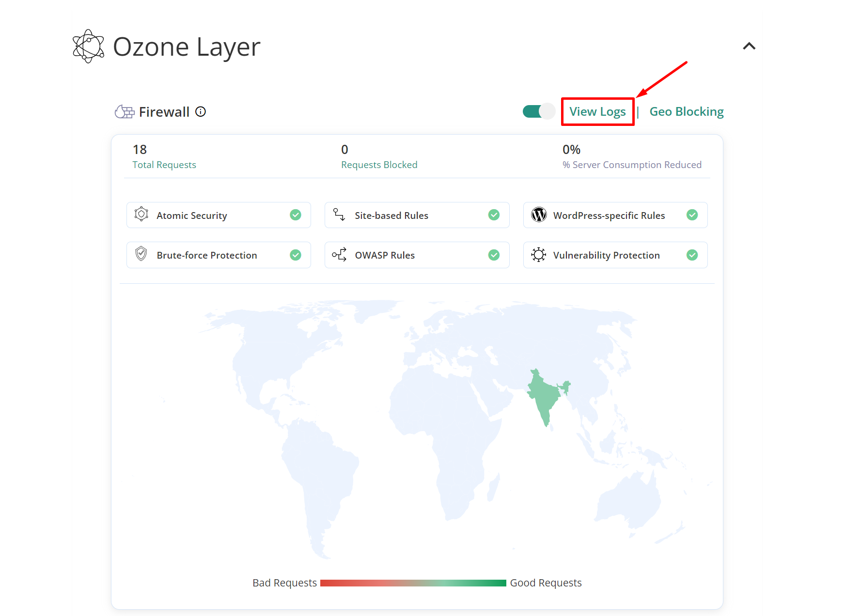The height and width of the screenshot is (616, 861).
Task: Click highlighted India on the world map
Action: 545,396
